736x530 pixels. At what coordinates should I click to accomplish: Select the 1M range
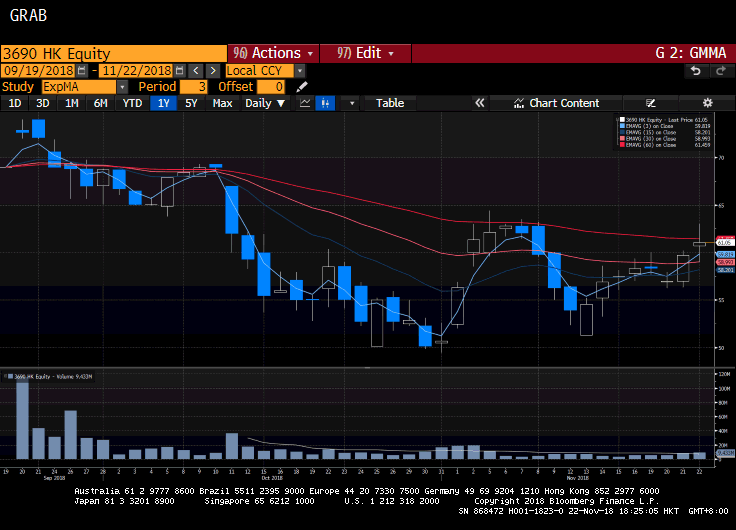[71, 103]
